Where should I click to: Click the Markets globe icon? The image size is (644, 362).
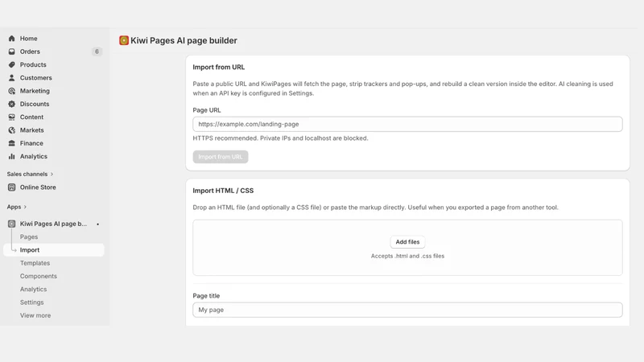11,130
